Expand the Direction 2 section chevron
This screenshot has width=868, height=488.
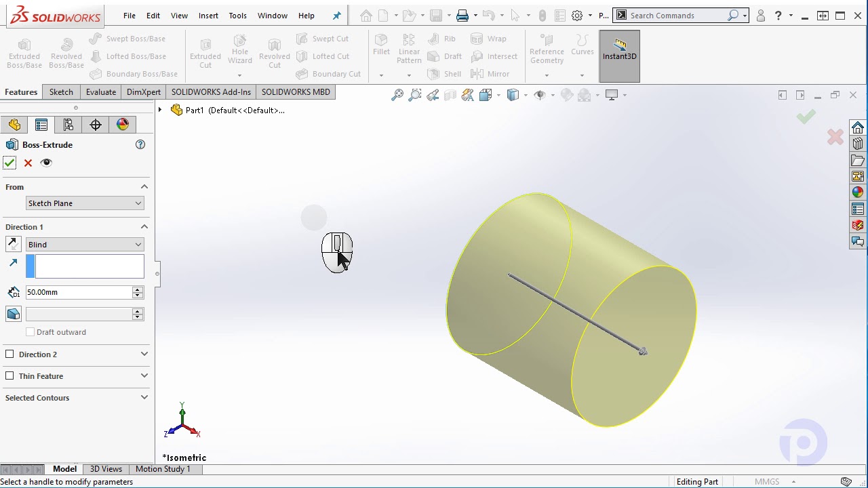click(x=144, y=354)
